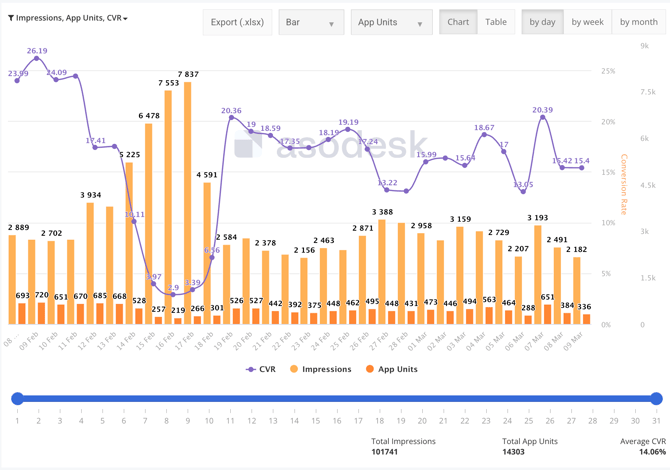This screenshot has height=470, width=670.
Task: Export the chart as .xlsx
Action: (237, 22)
